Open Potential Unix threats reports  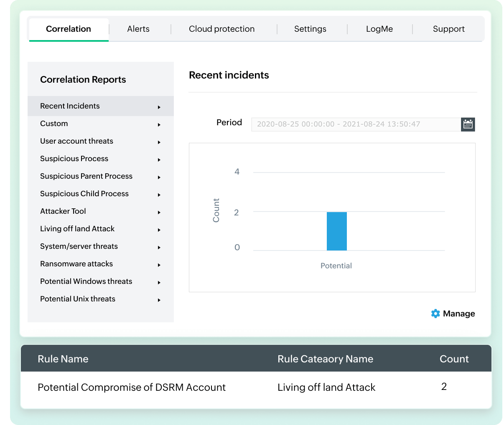[x=78, y=299]
